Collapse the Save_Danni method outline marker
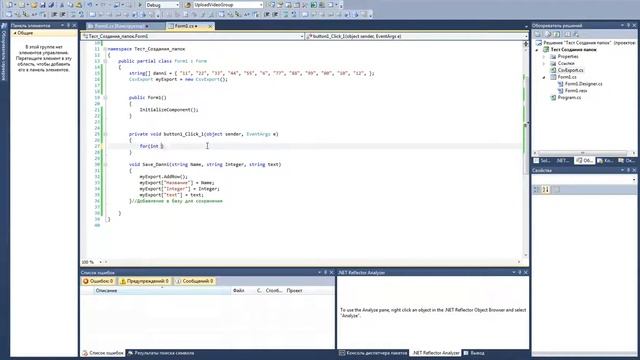Viewport: 640px width, 360px height. [x=105, y=164]
